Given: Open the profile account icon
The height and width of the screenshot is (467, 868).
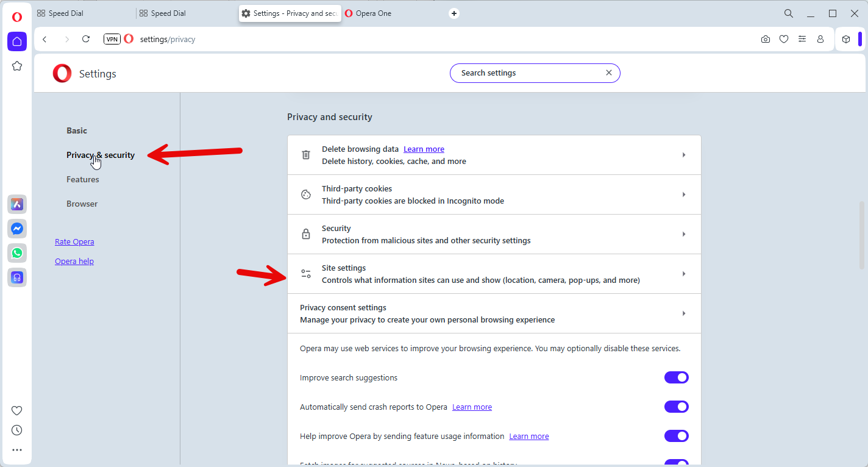Looking at the screenshot, I should click(820, 39).
